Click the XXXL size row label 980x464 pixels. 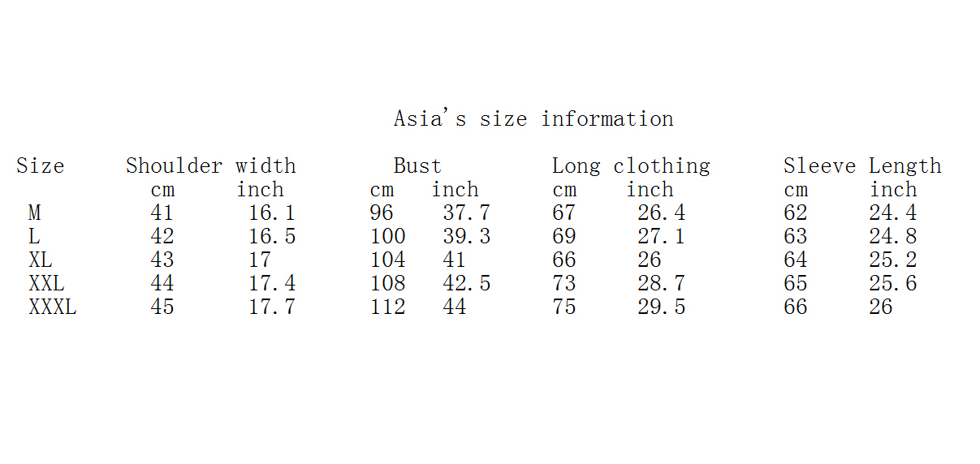[52, 307]
